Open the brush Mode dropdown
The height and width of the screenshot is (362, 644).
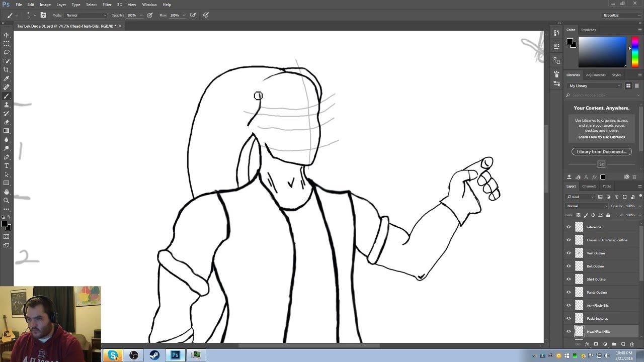pyautogui.click(x=86, y=15)
